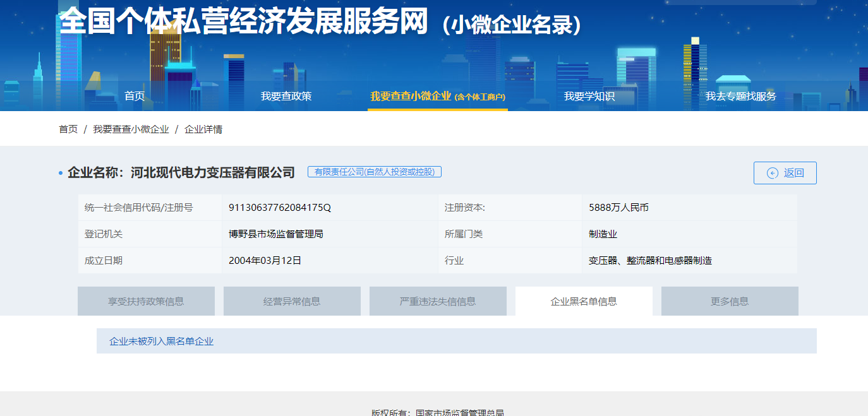The image size is (868, 416).
Task: Click the 注册资本 label
Action: (x=464, y=207)
